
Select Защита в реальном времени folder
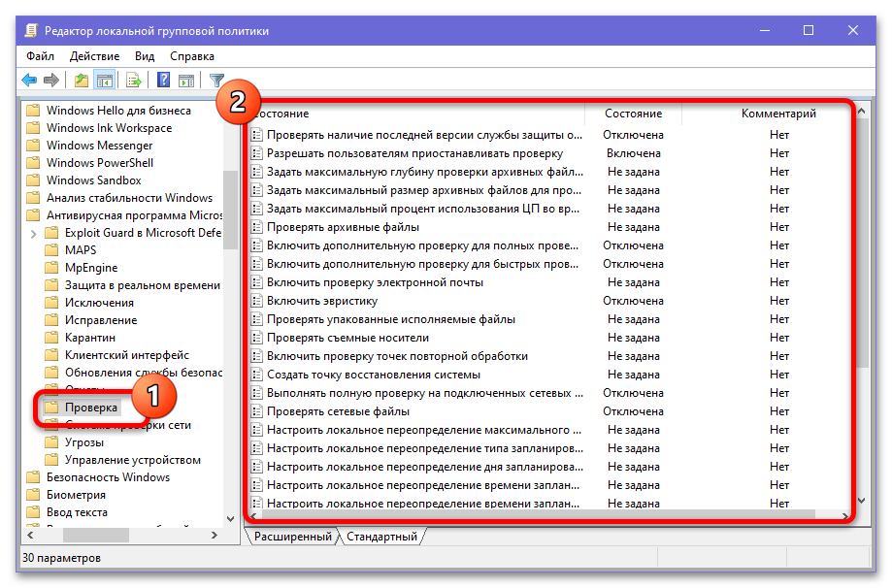pos(143,285)
